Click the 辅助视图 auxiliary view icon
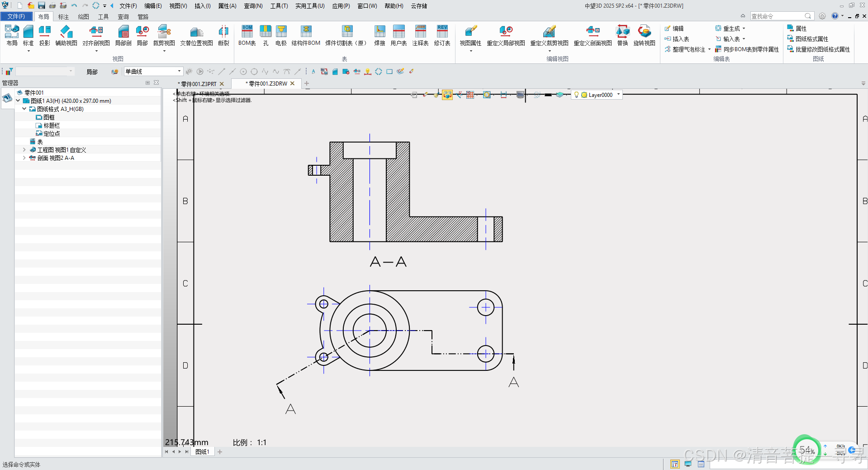The width and height of the screenshot is (868, 470). [x=66, y=35]
